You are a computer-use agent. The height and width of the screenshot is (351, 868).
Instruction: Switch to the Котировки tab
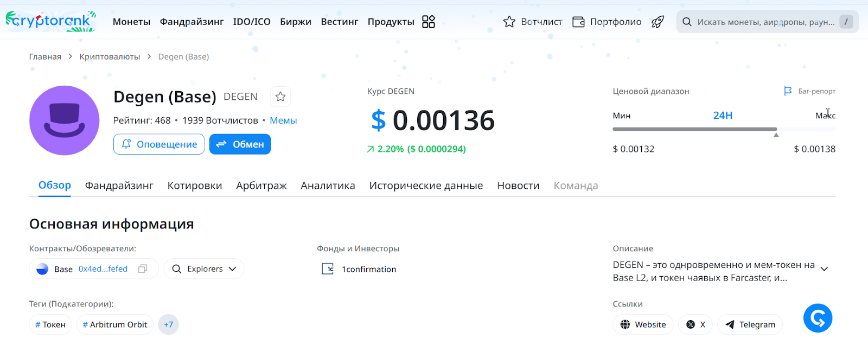point(194,186)
